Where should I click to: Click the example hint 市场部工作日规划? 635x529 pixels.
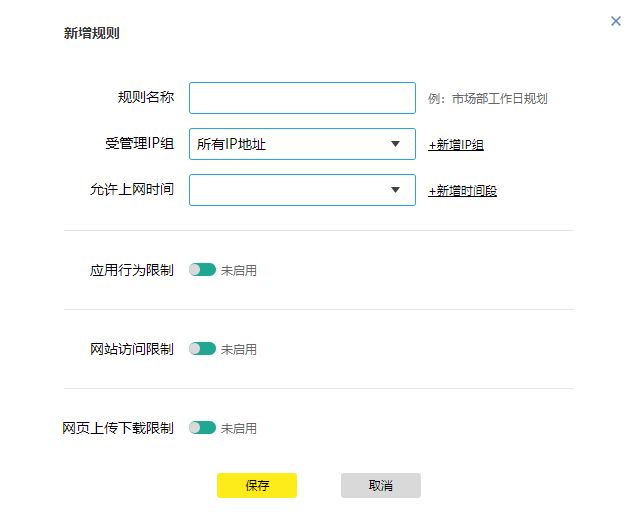point(500,98)
